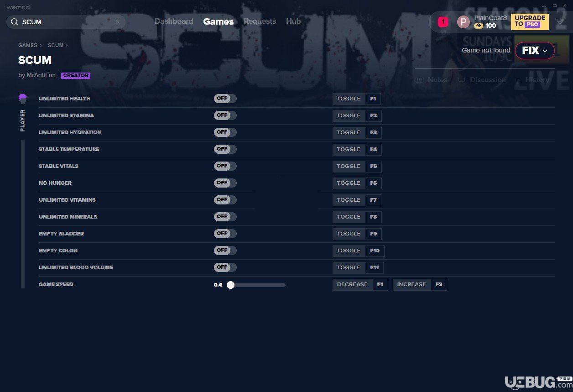Click Toggle hotkey for Unlimited Hydration

[356, 132]
